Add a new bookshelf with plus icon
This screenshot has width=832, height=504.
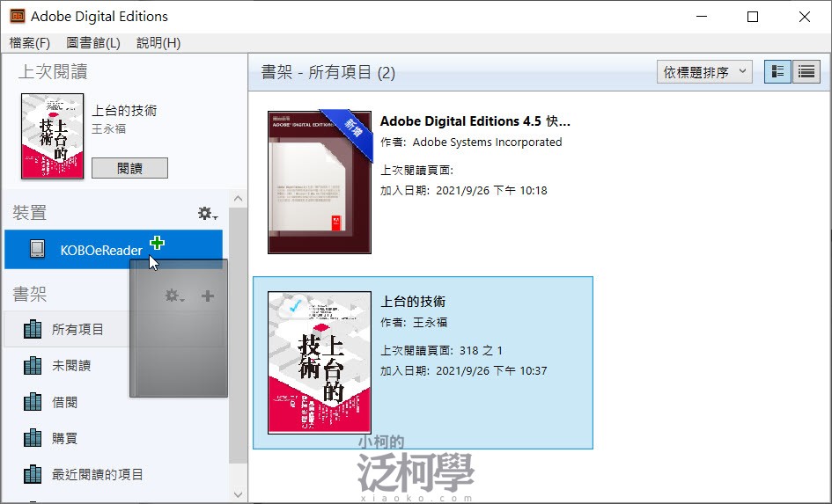click(x=208, y=296)
